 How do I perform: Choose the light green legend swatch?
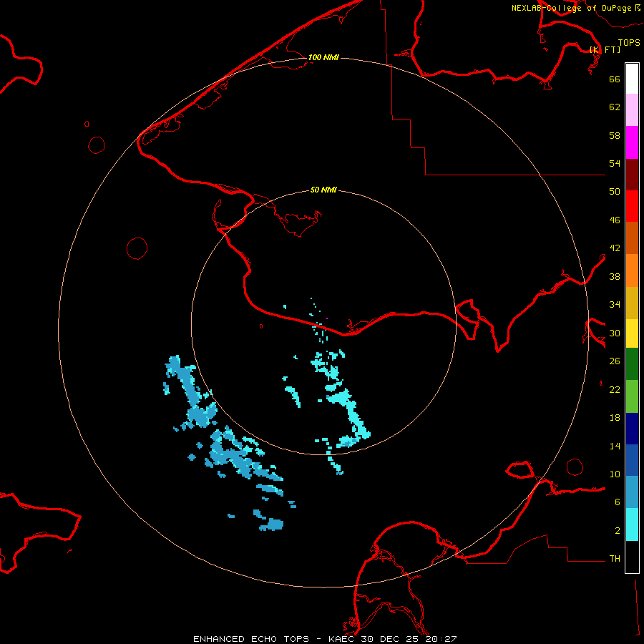pyautogui.click(x=632, y=396)
